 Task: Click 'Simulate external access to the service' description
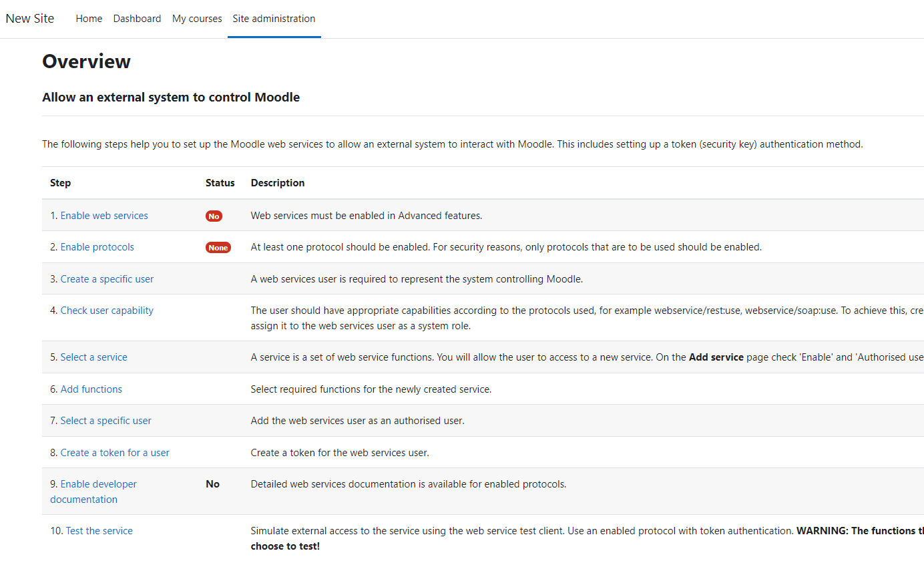coord(588,538)
